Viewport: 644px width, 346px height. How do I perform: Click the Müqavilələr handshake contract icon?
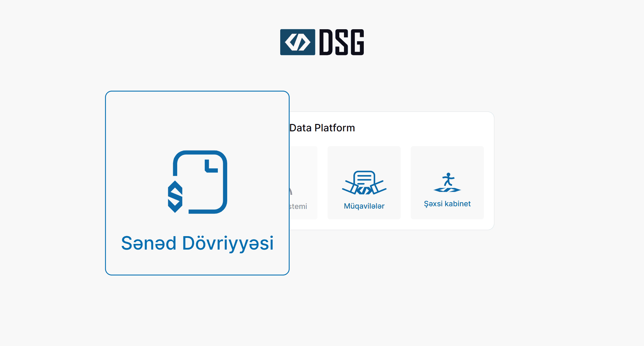(x=364, y=183)
